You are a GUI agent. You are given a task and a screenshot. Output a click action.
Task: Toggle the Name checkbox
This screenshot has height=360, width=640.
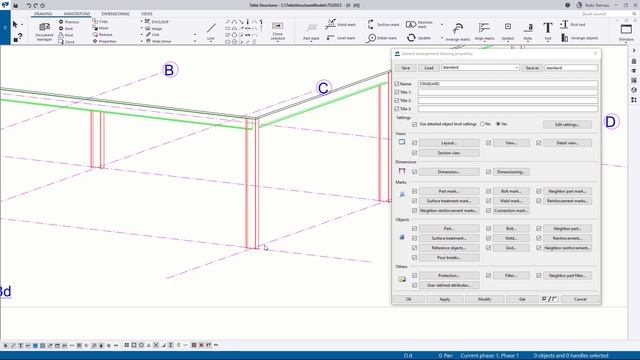(x=397, y=84)
